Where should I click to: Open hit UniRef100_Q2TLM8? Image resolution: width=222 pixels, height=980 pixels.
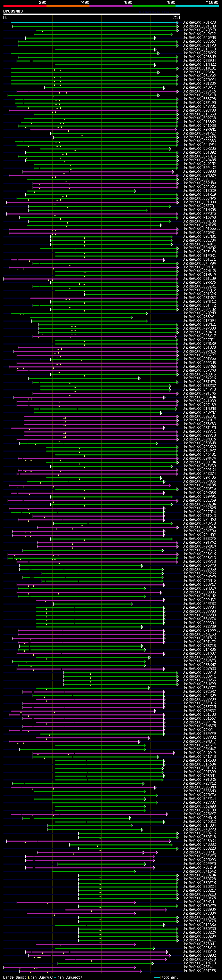(199, 26)
